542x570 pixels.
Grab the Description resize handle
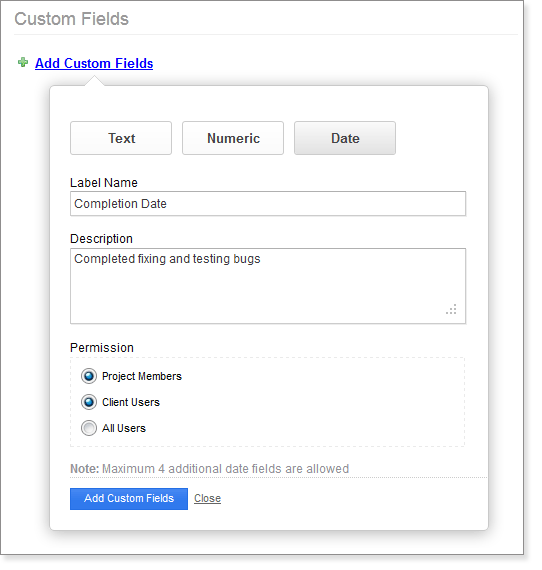pyautogui.click(x=451, y=310)
